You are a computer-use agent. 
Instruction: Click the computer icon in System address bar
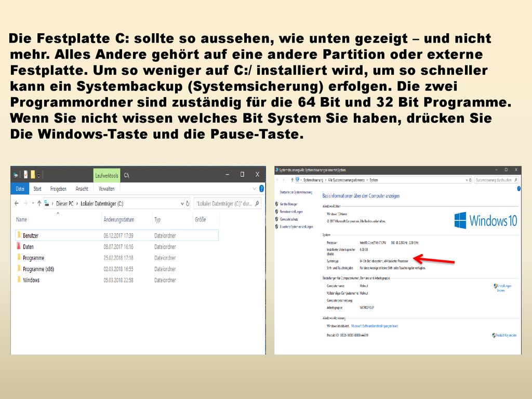[298, 180]
